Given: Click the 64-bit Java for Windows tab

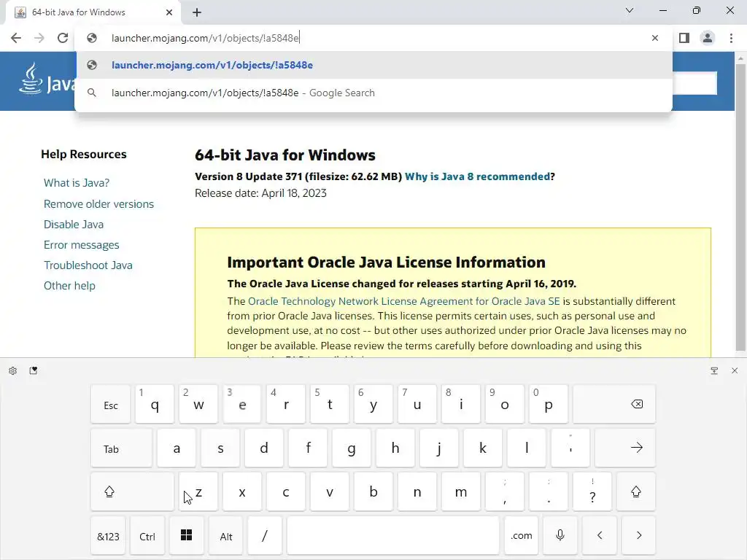Looking at the screenshot, I should 93,12.
